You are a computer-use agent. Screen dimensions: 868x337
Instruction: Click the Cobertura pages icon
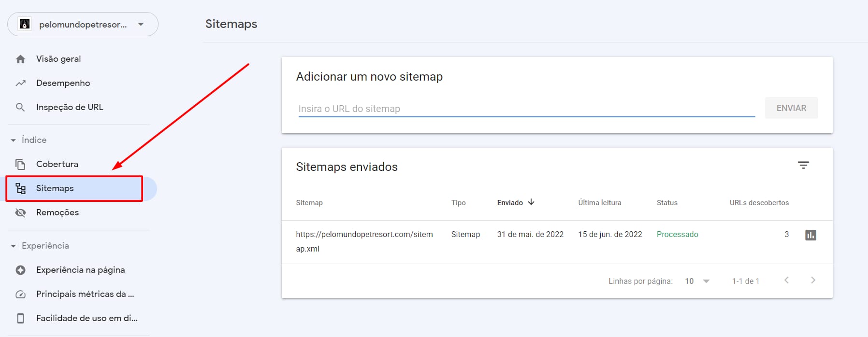click(x=20, y=164)
